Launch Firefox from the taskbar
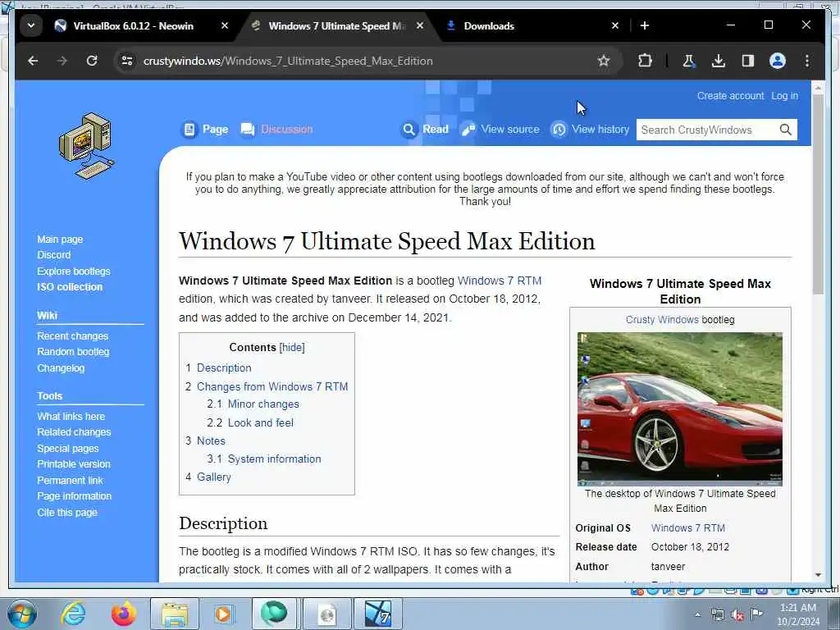Screen dimensions: 840x630 pos(123,614)
